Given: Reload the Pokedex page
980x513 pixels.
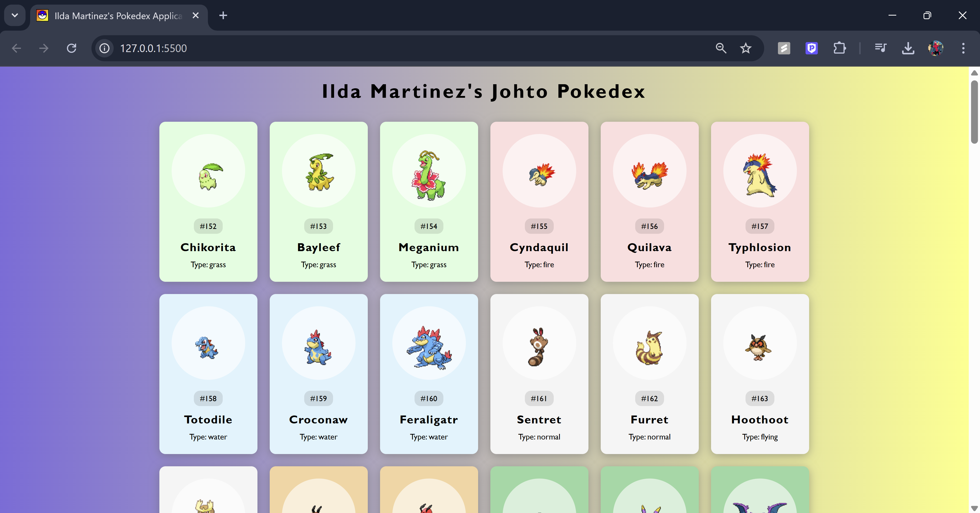Looking at the screenshot, I should tap(72, 48).
